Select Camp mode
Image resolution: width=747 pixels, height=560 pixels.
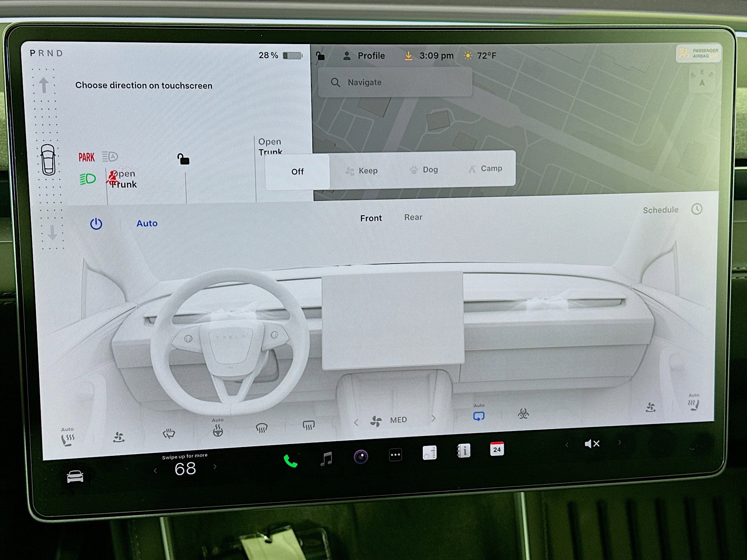coord(485,169)
